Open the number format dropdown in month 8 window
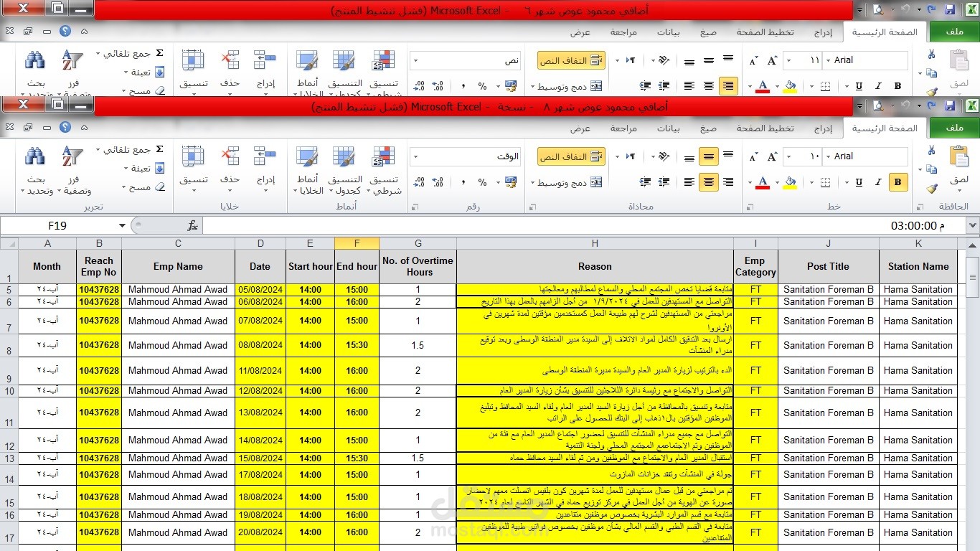Screen dimensions: 980x551 [x=415, y=156]
